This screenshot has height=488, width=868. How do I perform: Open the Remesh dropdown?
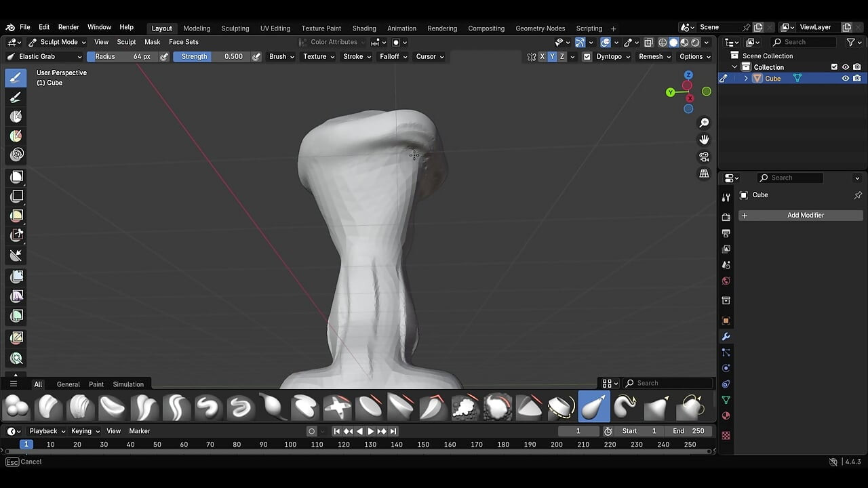pyautogui.click(x=654, y=56)
